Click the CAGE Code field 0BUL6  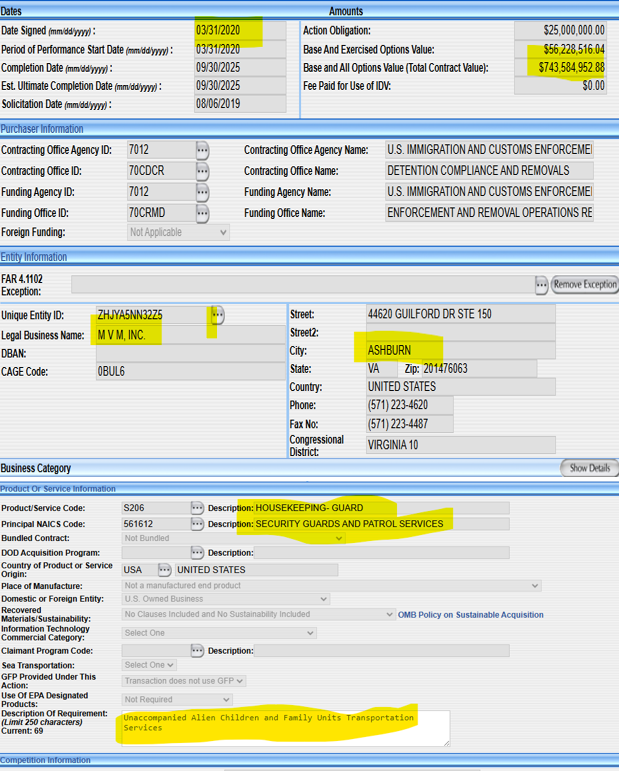pyautogui.click(x=191, y=372)
